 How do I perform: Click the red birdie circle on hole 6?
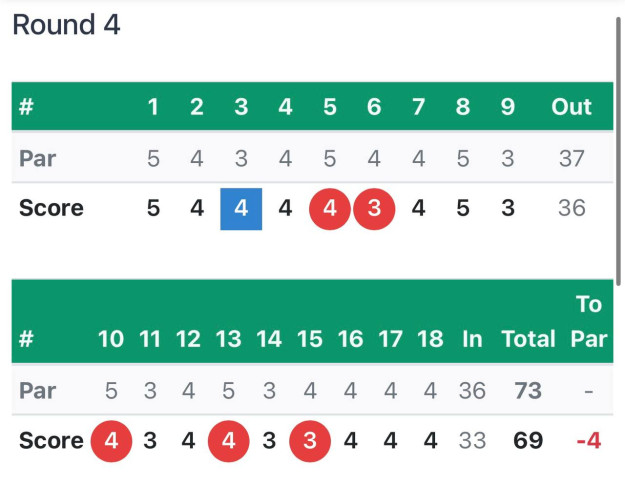(374, 209)
